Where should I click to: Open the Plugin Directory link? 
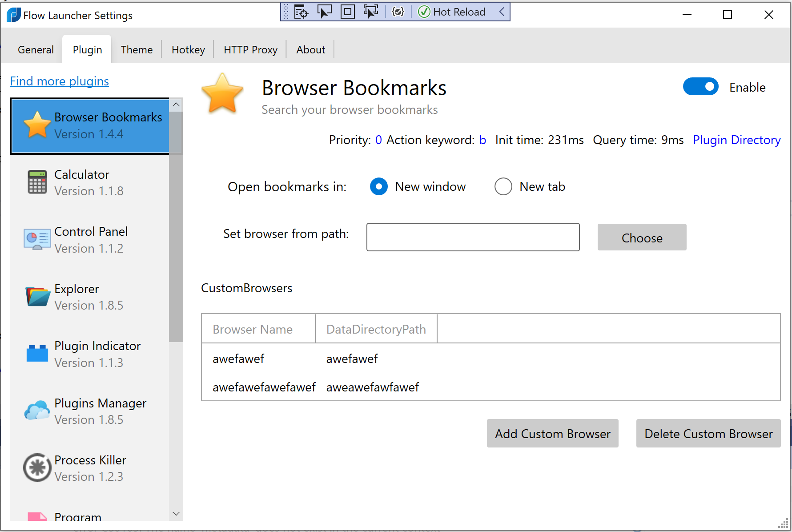point(736,140)
